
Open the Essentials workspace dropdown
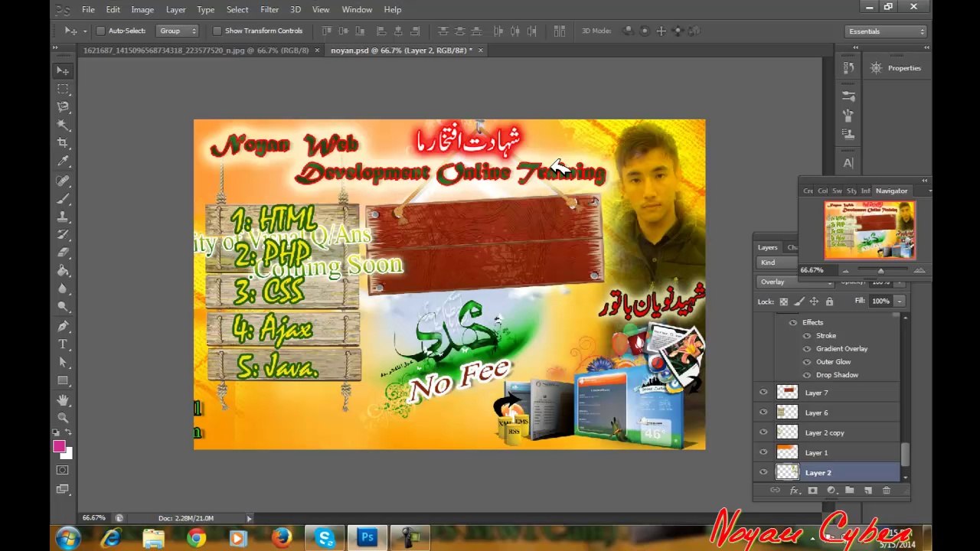886,31
